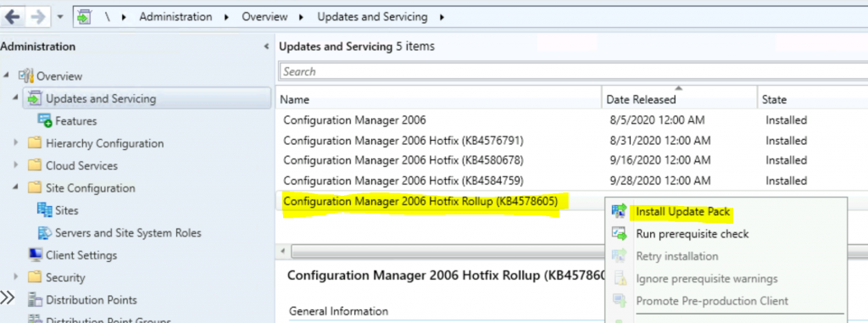Collapse the Administration navigation pane
The height and width of the screenshot is (323, 868).
(266, 47)
